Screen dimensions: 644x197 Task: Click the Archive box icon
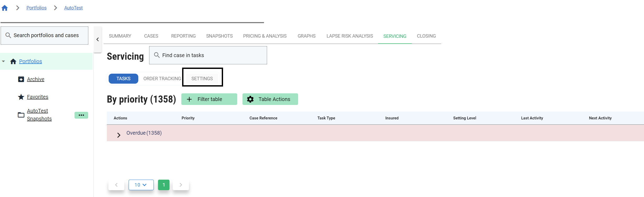coord(21,79)
